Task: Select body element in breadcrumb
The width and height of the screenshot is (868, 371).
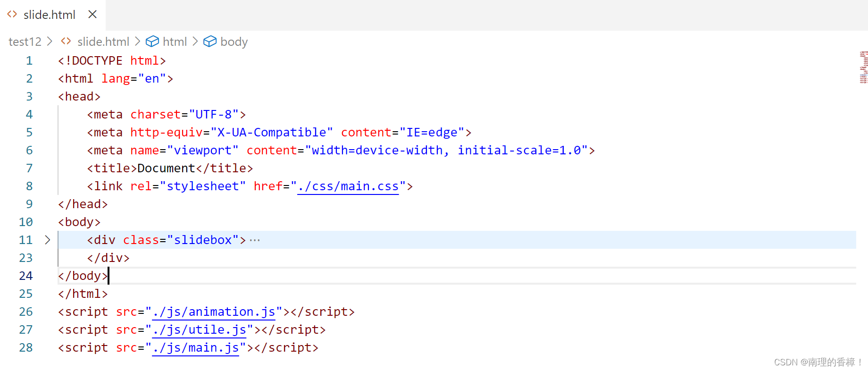Action: click(x=234, y=42)
